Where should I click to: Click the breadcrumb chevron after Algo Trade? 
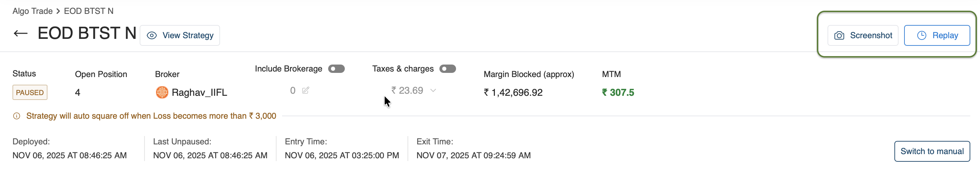pos(58,11)
